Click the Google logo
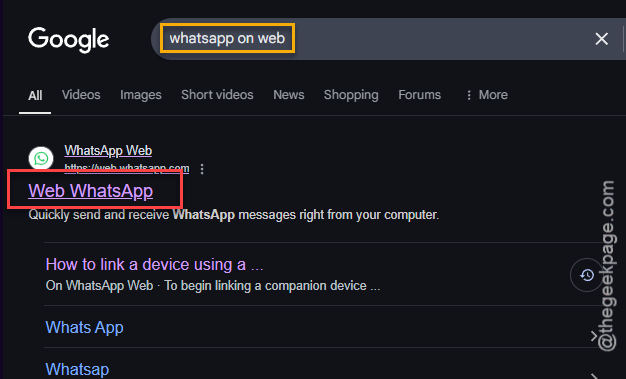The image size is (626, 379). (68, 40)
